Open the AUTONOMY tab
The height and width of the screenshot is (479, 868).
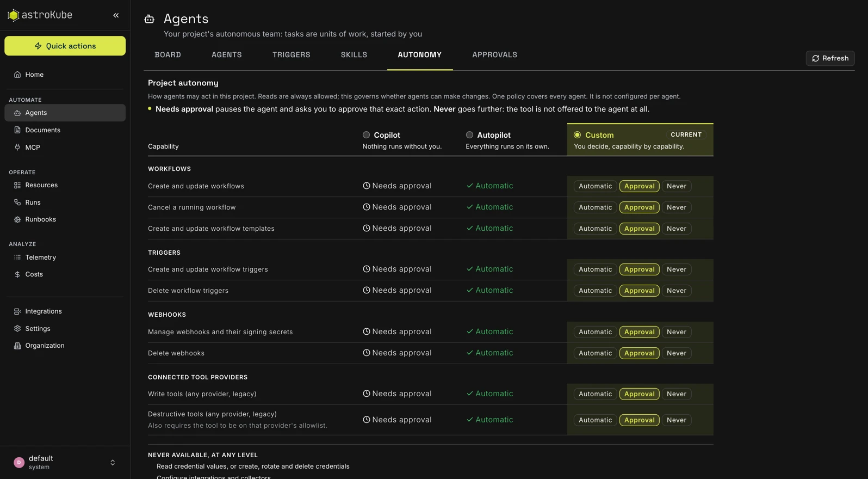420,55
